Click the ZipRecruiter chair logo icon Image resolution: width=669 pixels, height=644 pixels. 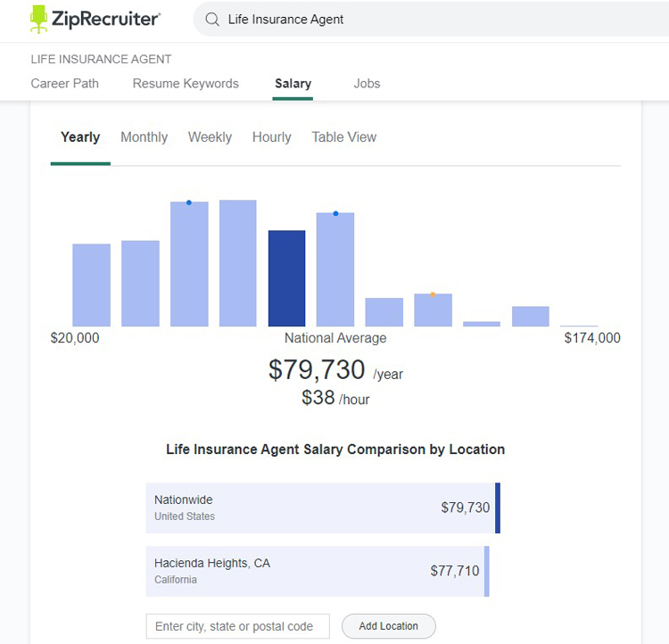(39, 20)
